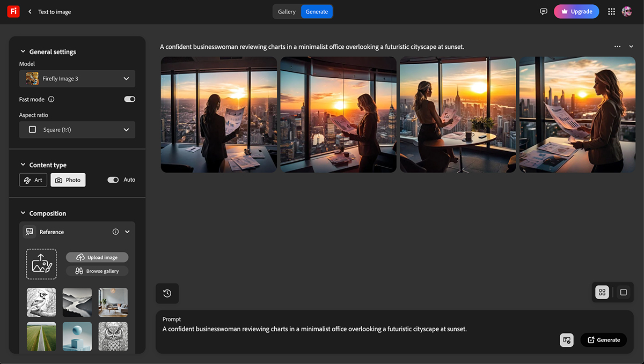Image resolution: width=644 pixels, height=364 pixels.
Task: Open the feedback chat icon
Action: (543, 11)
